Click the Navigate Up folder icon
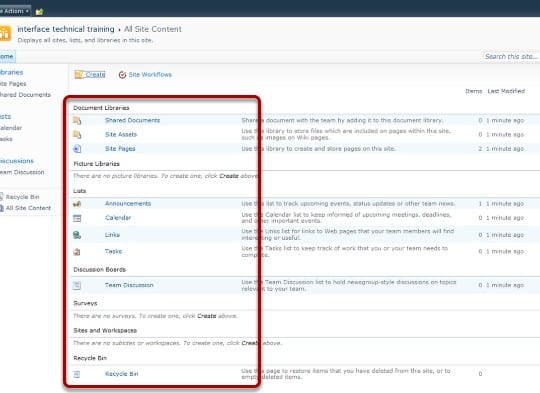Viewport: 540px width, 393px height. [x=39, y=12]
